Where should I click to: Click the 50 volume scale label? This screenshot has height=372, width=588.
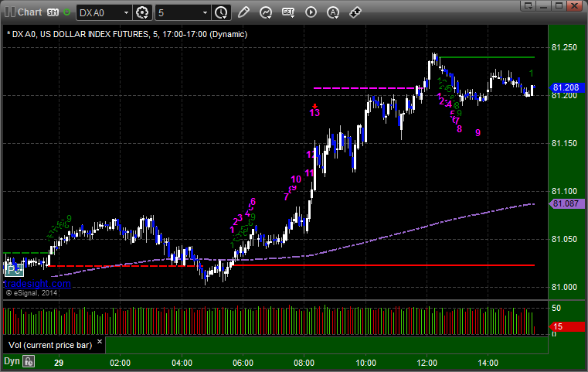click(x=556, y=308)
